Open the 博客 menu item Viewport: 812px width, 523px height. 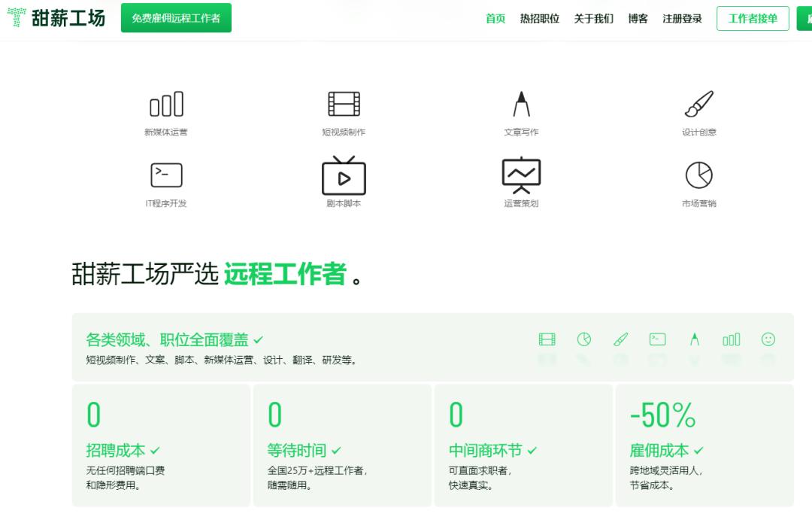coord(638,18)
